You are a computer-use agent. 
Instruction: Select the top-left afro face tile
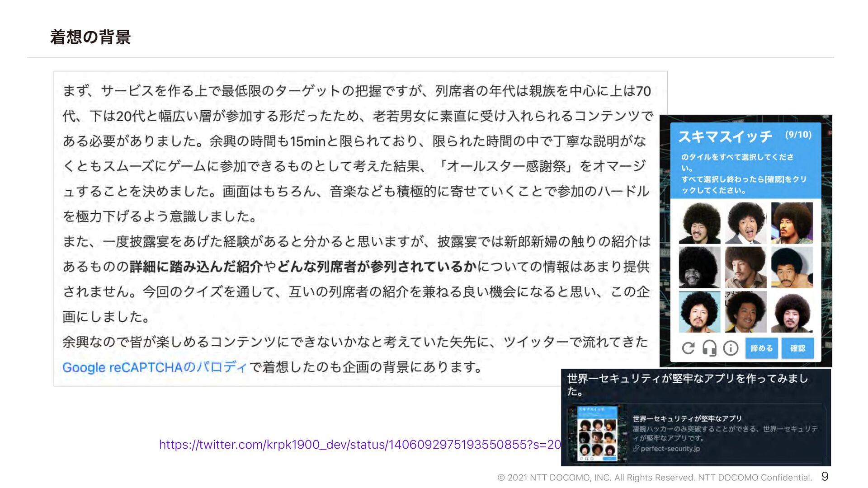pyautogui.click(x=699, y=223)
